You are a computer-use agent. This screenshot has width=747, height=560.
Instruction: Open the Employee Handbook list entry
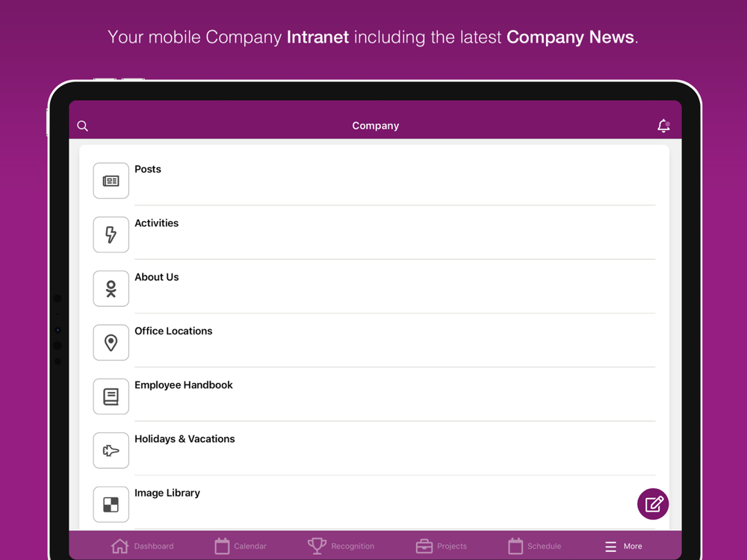click(x=374, y=396)
